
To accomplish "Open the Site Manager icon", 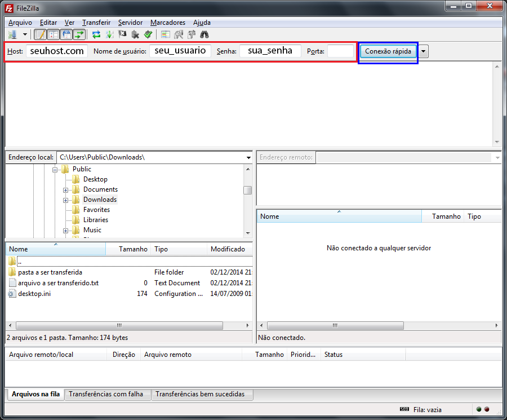I will [12, 34].
